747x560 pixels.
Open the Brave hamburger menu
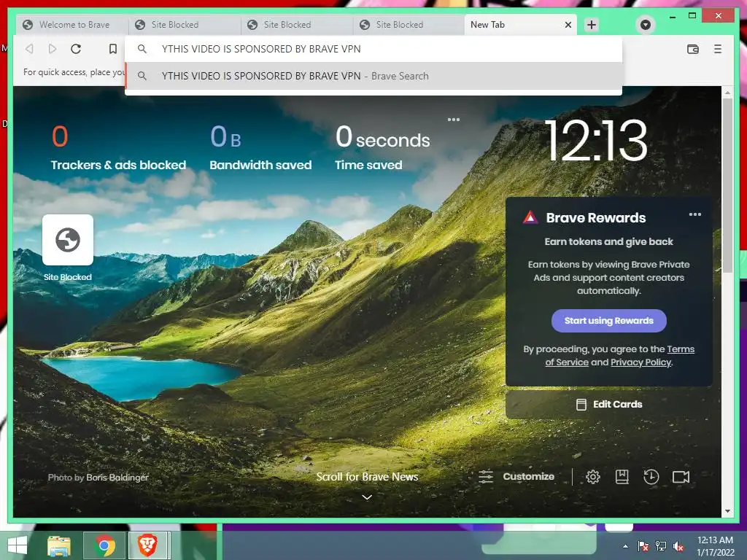(x=718, y=49)
